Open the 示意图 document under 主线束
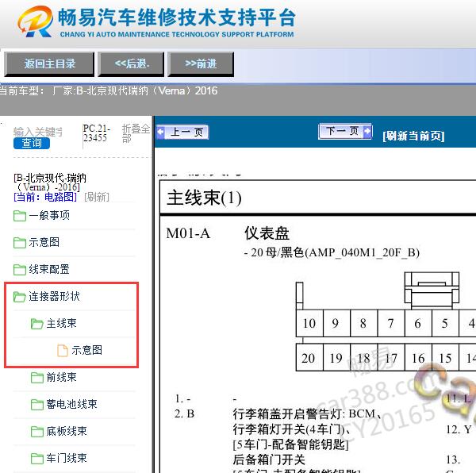The height and width of the screenshot is (473, 476). coord(86,350)
